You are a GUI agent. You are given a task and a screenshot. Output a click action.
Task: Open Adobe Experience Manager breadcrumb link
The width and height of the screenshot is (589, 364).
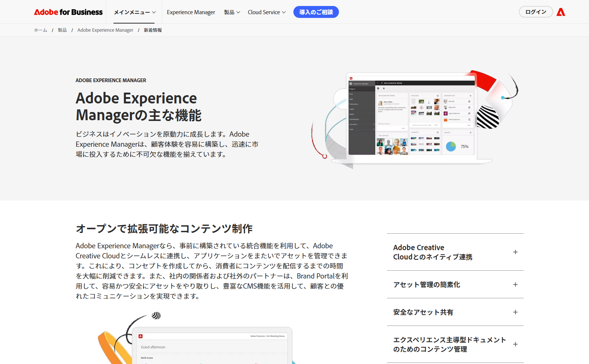coord(105,30)
